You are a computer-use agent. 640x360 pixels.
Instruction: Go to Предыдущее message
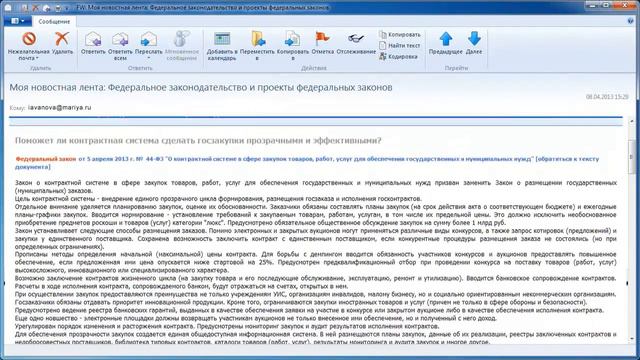click(445, 44)
